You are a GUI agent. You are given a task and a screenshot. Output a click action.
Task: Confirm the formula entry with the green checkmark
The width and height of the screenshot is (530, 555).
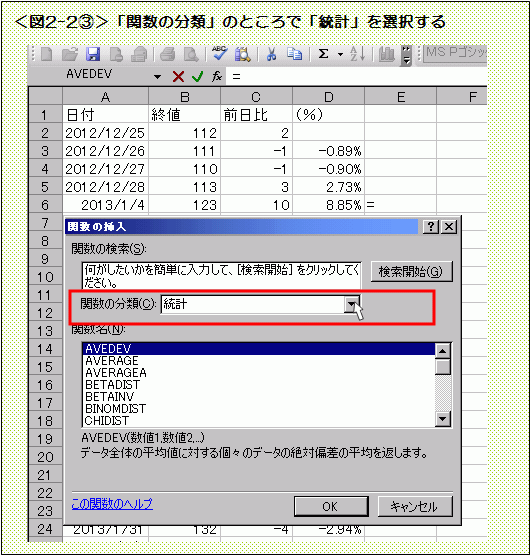pos(198,76)
